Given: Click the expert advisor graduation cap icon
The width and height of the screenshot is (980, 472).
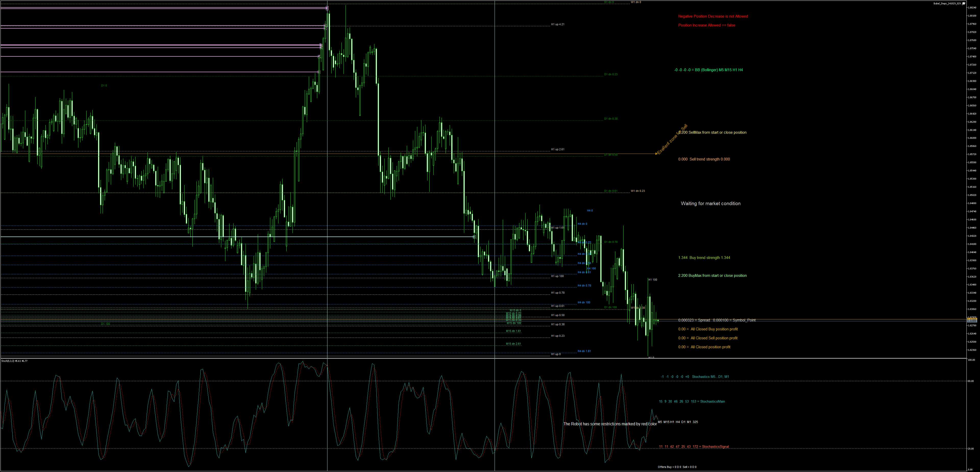Looking at the screenshot, I should [964, 3].
